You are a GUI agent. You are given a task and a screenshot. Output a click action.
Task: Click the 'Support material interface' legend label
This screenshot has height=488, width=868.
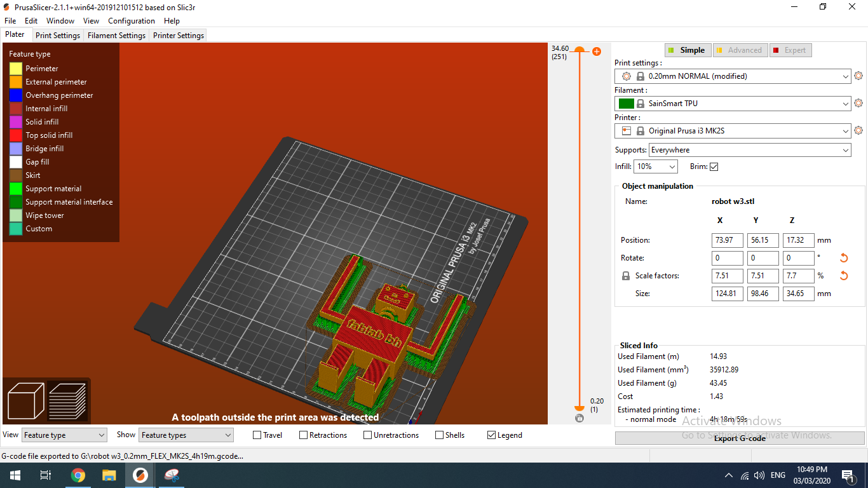coord(69,202)
